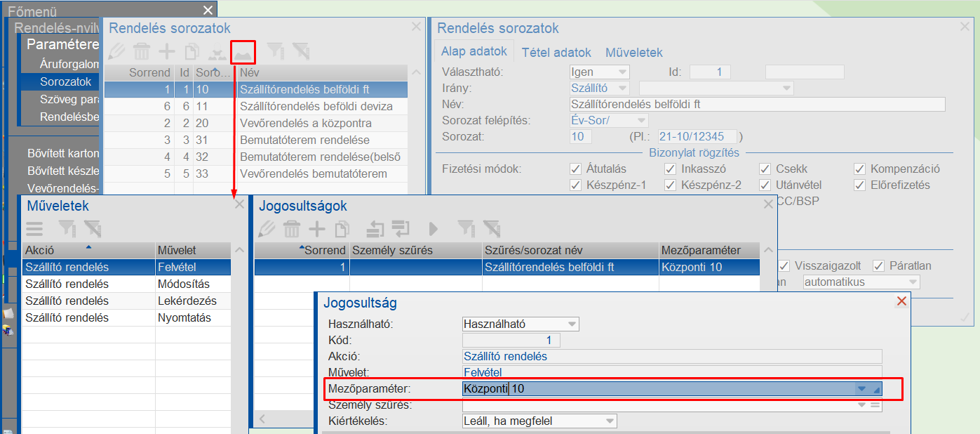Image resolution: width=980 pixels, height=434 pixels.
Task: Click the Bizonylat rögzítés link
Action: coord(693,152)
